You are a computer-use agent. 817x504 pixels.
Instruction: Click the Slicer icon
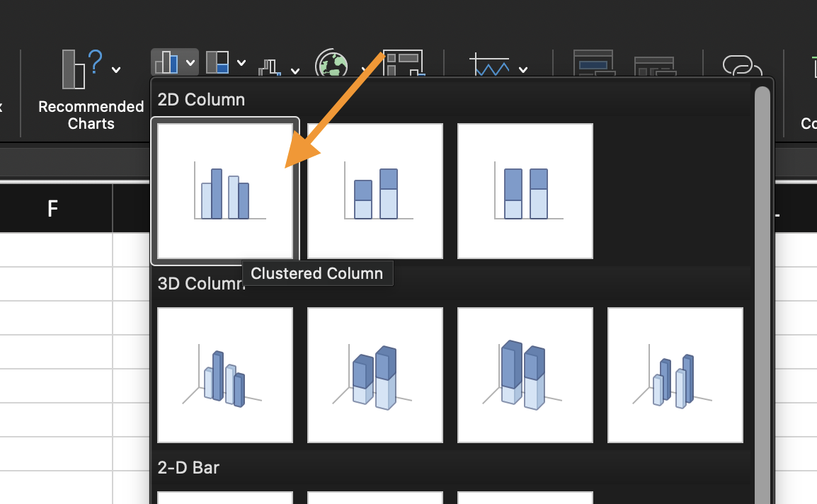pos(593,63)
